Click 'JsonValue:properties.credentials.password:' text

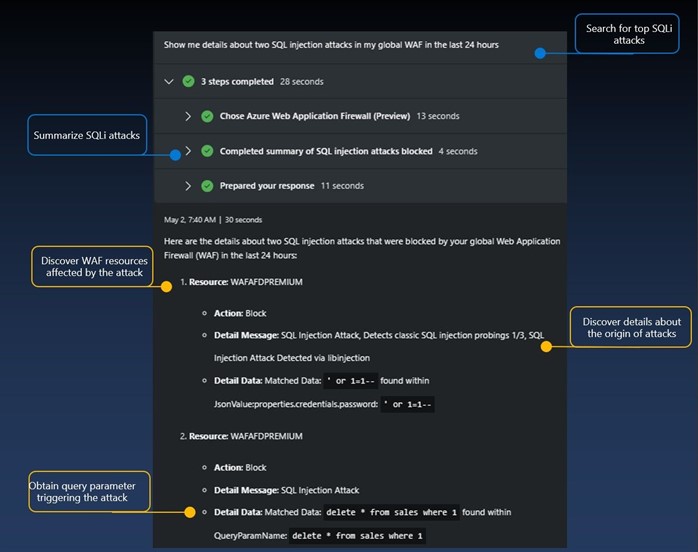click(x=296, y=405)
